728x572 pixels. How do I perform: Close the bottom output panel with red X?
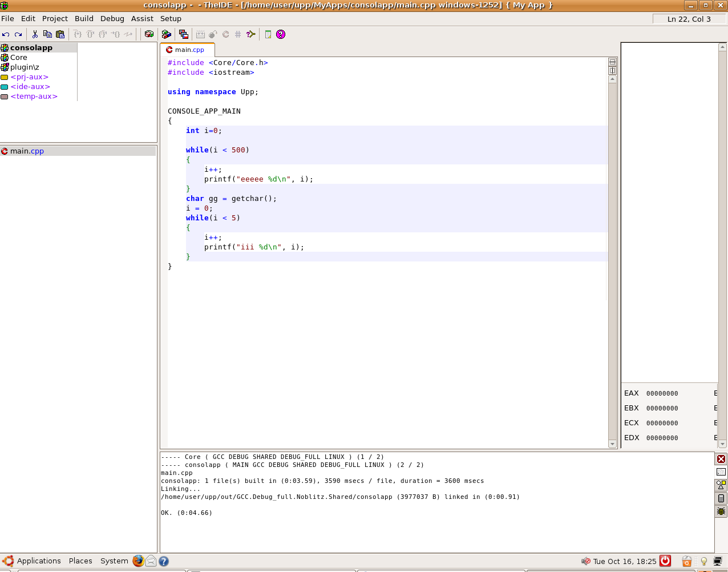[x=721, y=459]
